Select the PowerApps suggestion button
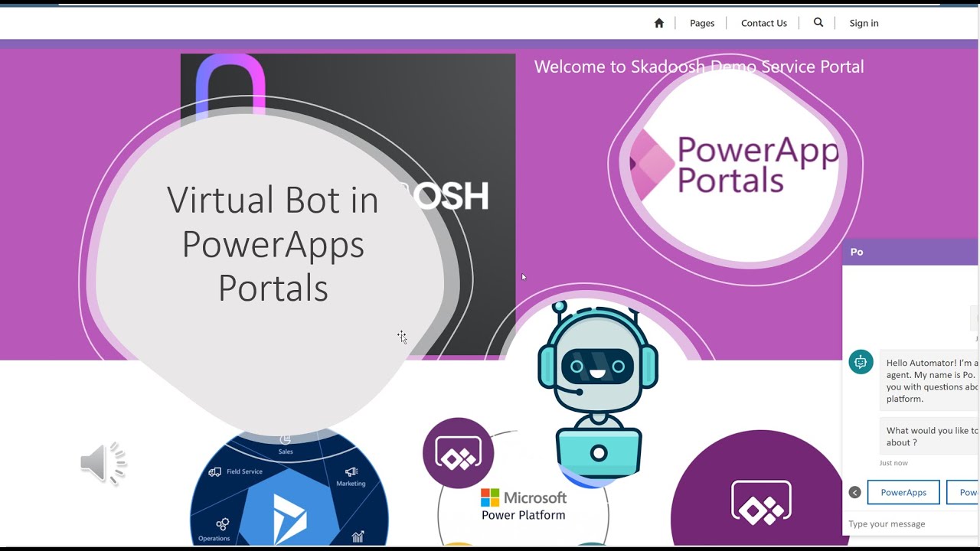 (903, 492)
